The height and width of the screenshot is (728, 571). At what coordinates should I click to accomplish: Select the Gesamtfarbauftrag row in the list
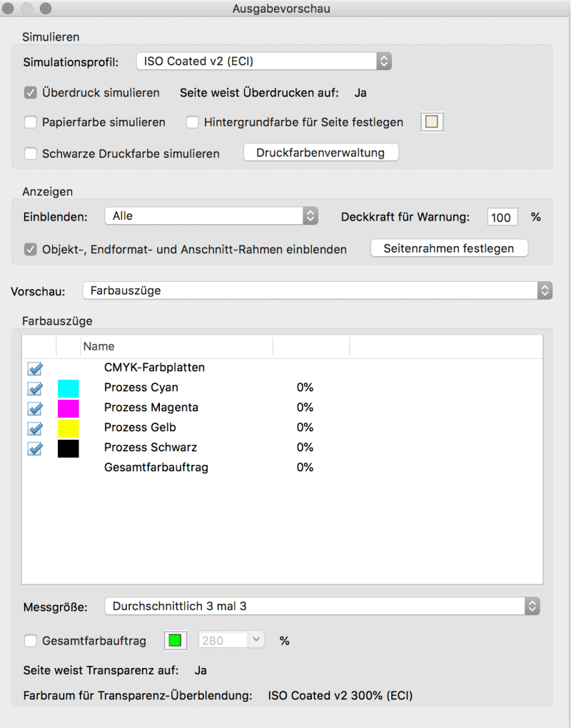tap(282, 467)
